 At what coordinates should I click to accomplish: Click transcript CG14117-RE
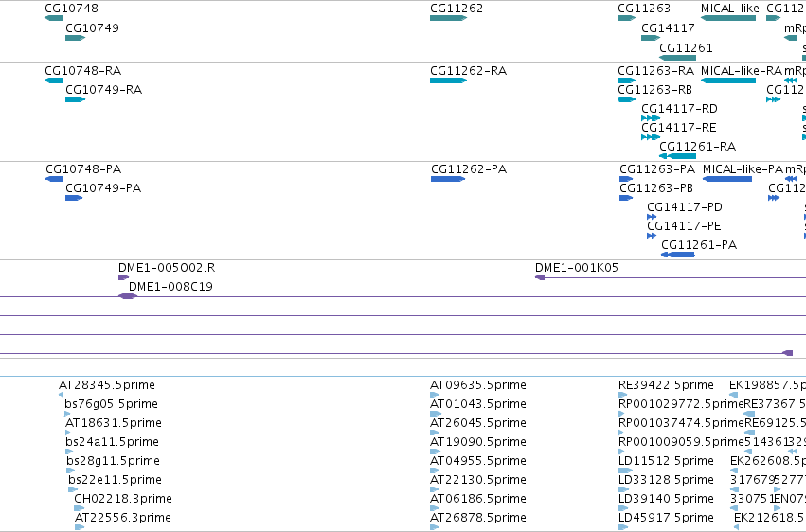point(651,137)
